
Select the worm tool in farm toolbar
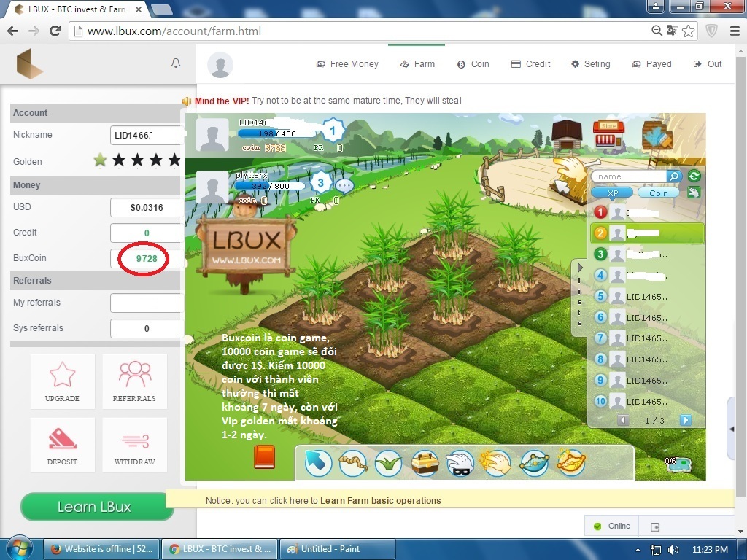coord(352,462)
